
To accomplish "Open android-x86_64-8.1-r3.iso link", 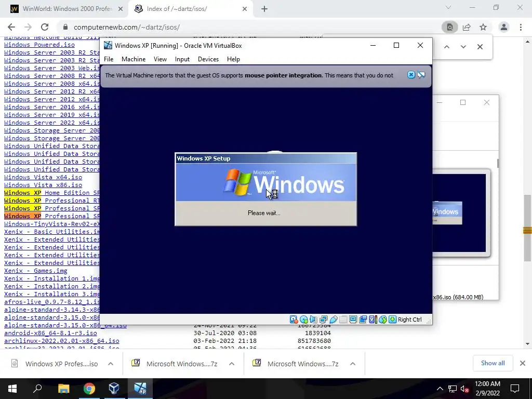I will tap(50, 333).
